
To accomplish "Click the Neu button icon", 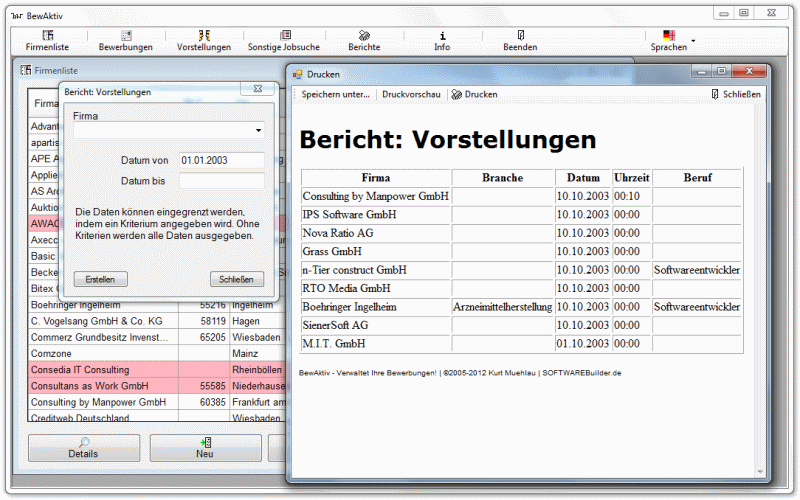I will [206, 442].
